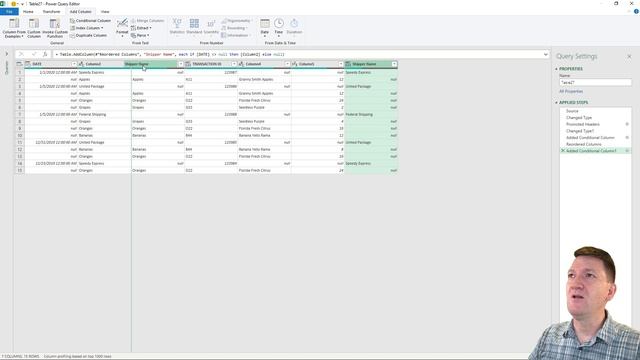
Task: Click the fx function icon
Action: (45, 54)
